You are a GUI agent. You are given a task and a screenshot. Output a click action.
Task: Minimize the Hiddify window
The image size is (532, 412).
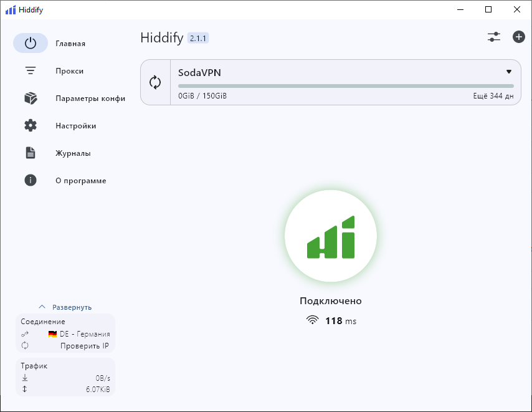pyautogui.click(x=460, y=9)
